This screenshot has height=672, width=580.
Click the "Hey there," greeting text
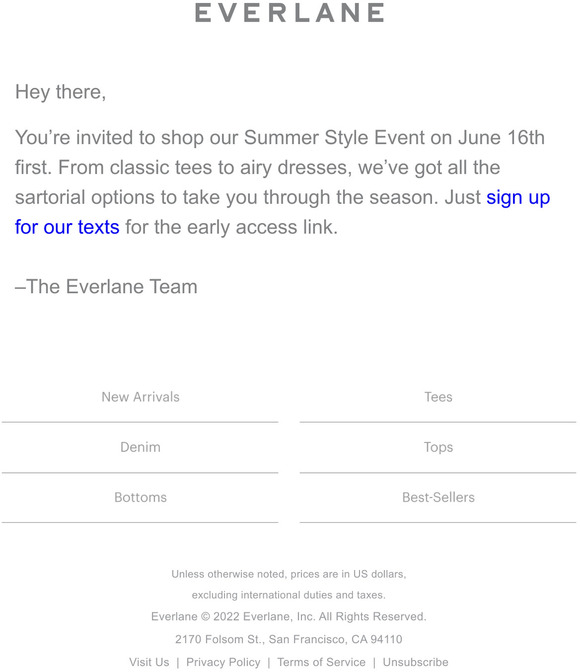point(60,92)
